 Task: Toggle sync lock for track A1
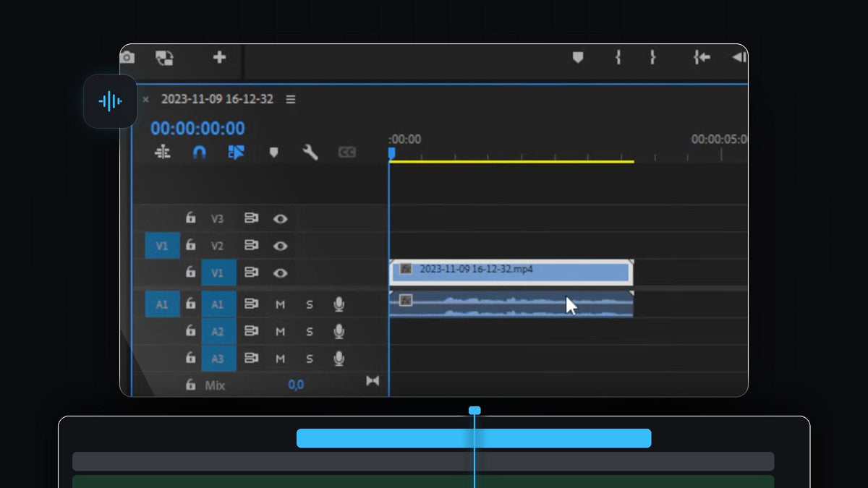(x=251, y=304)
